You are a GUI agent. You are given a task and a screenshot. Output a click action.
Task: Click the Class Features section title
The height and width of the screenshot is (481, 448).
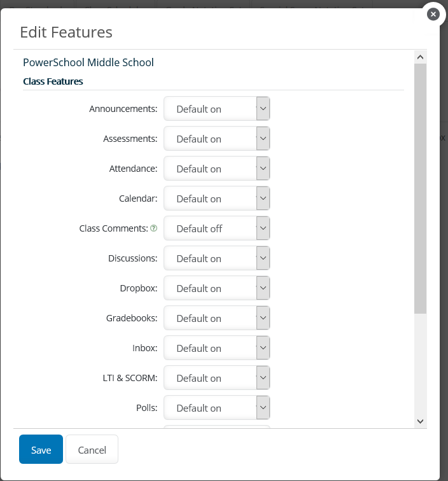point(53,81)
